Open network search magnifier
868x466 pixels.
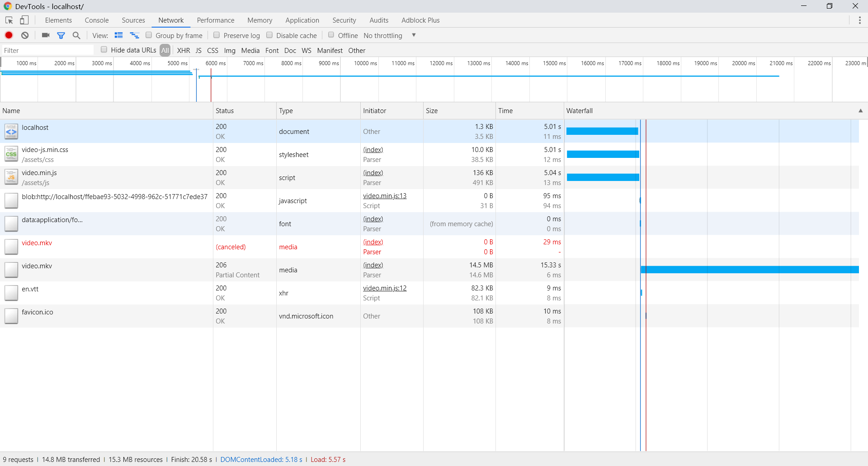pos(76,35)
